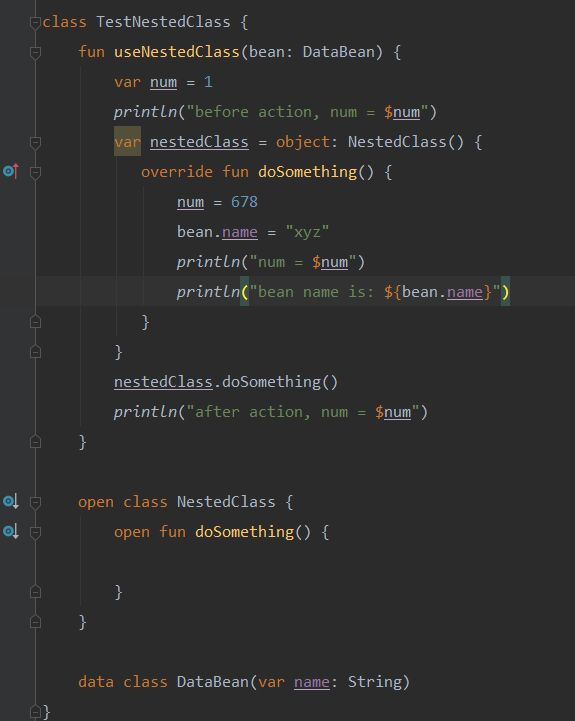Collapse the fun useNestedClass fold marker

35,52
